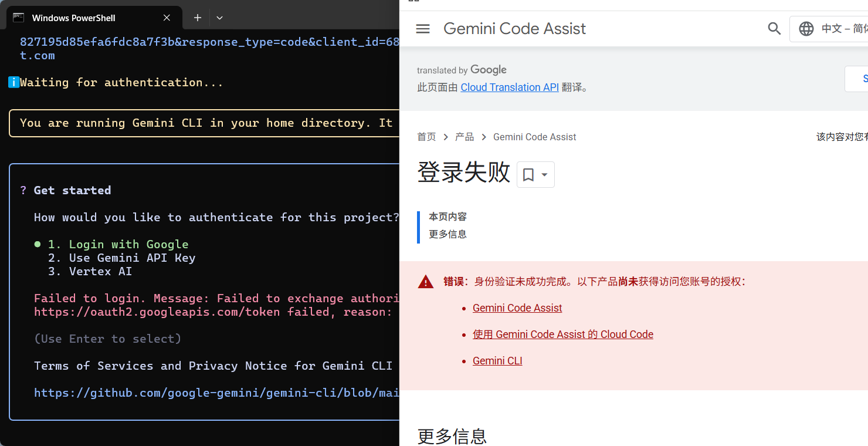Select option 1. Login with Google

[x=118, y=244]
